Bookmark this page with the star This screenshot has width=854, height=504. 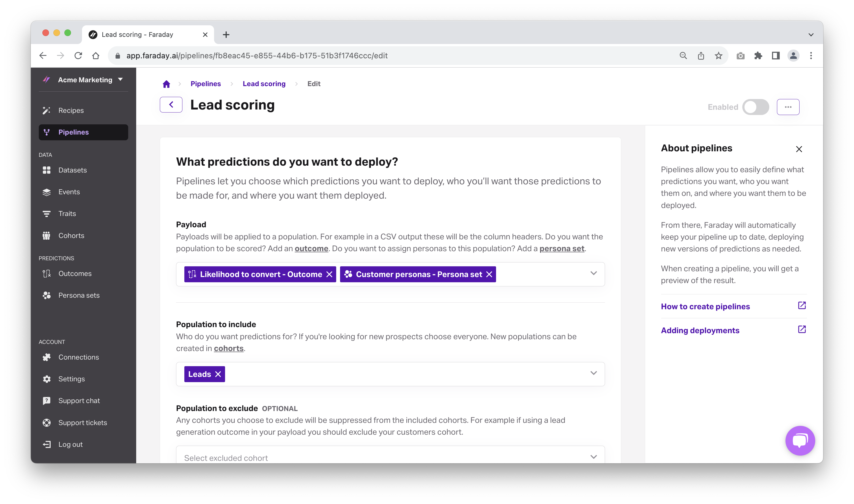tap(718, 56)
